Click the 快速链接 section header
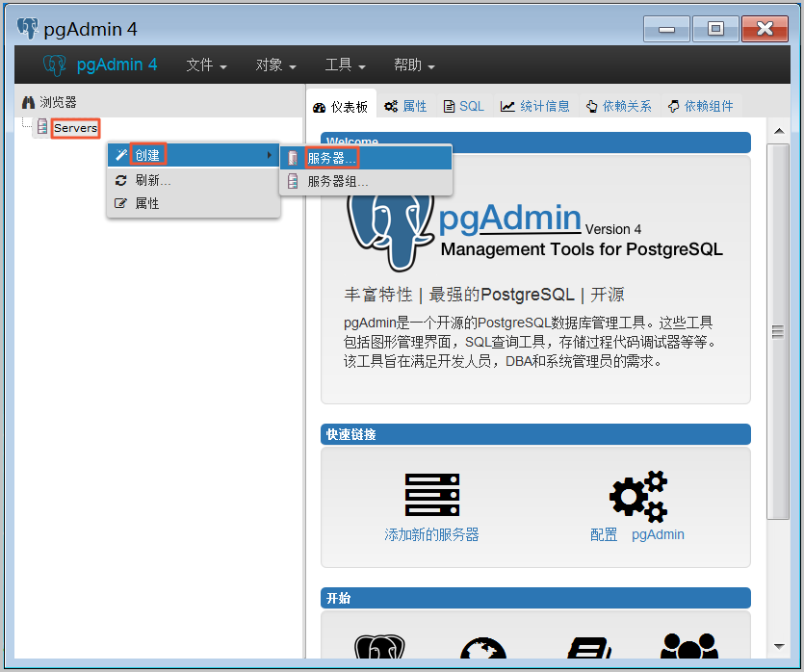 535,434
